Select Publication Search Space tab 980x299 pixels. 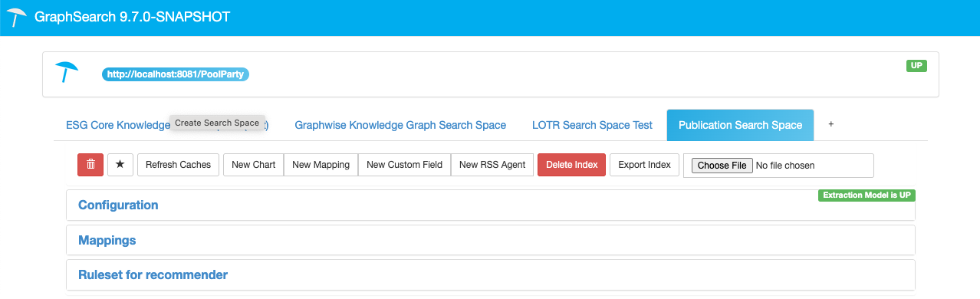(x=740, y=125)
